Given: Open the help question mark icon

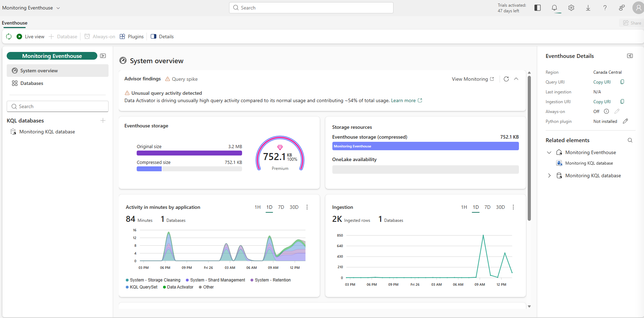Looking at the screenshot, I should 605,8.
